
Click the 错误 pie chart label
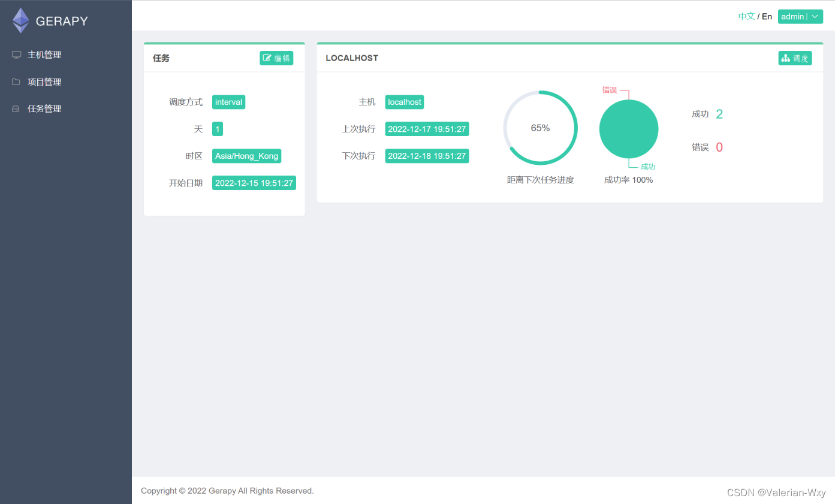(x=610, y=90)
